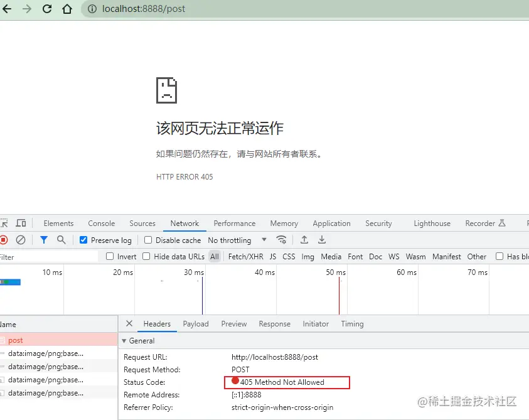
Task: Click the Request URL value http://localhost:8888/post
Action: coord(275,357)
